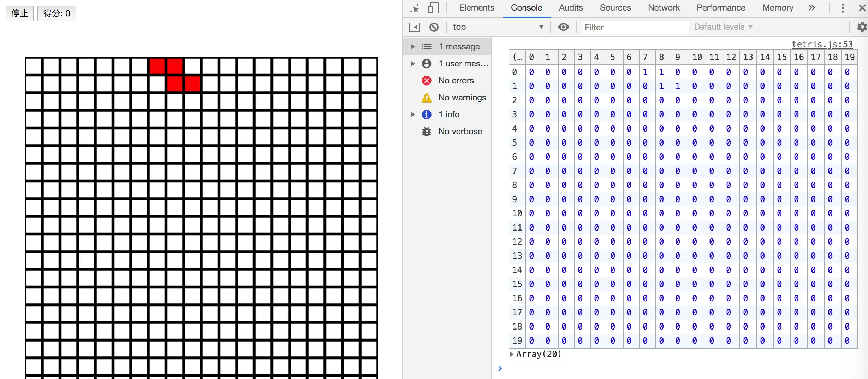This screenshot has height=379, width=868.
Task: Click the top-left red tetris block
Action: pyautogui.click(x=157, y=66)
